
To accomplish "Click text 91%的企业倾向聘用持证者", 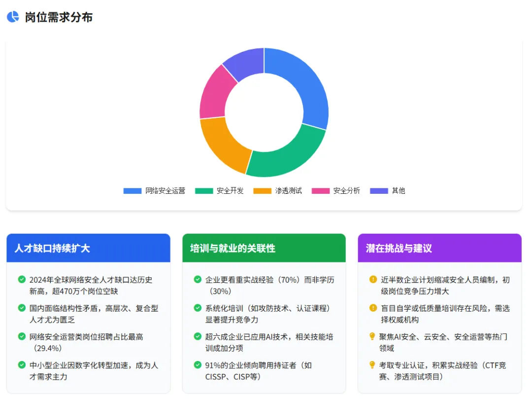I will [x=250, y=365].
